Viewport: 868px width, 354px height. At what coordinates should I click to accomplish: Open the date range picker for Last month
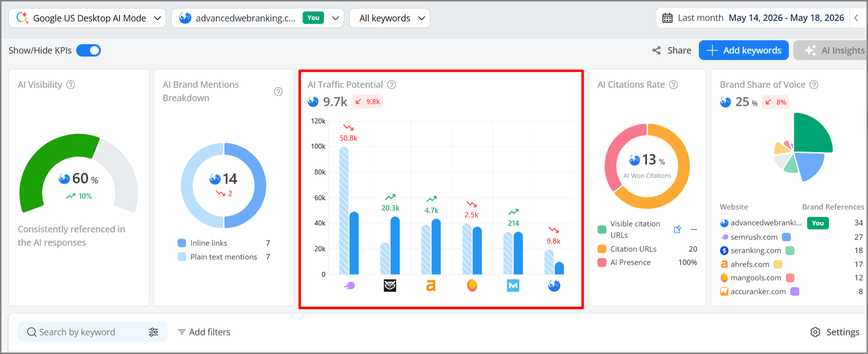(x=752, y=18)
